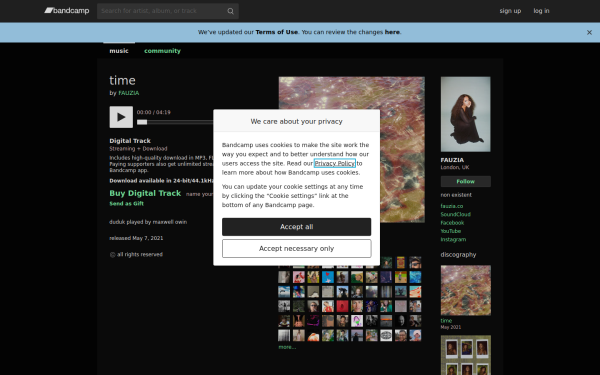Click the Bandcamp logo

(67, 11)
